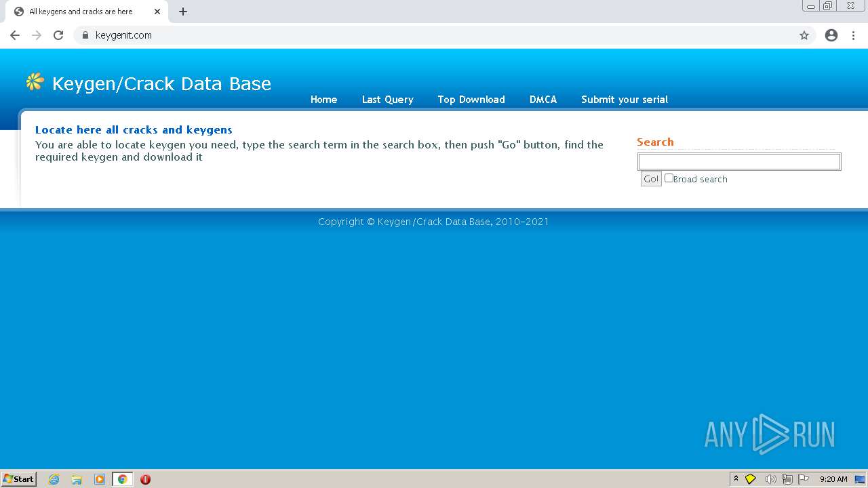Click the browser forward arrow

[x=37, y=35]
